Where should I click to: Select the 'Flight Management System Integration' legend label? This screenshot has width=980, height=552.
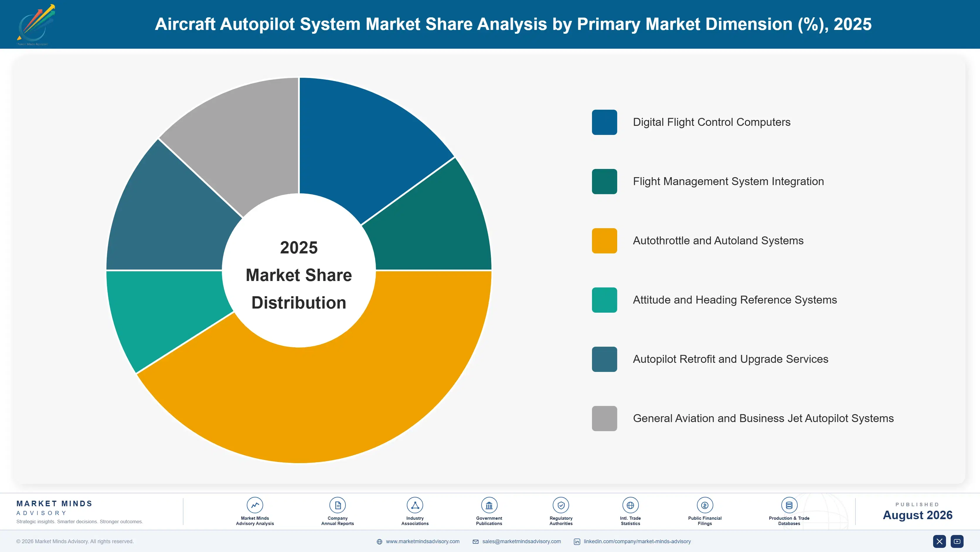click(728, 182)
